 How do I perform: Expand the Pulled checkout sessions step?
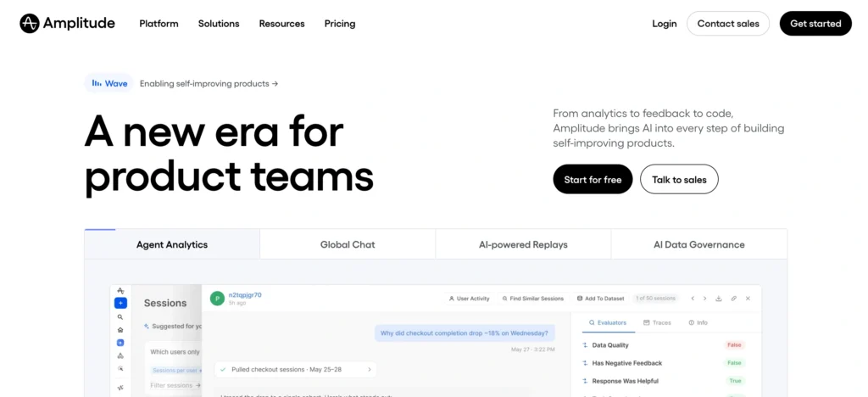point(296,369)
